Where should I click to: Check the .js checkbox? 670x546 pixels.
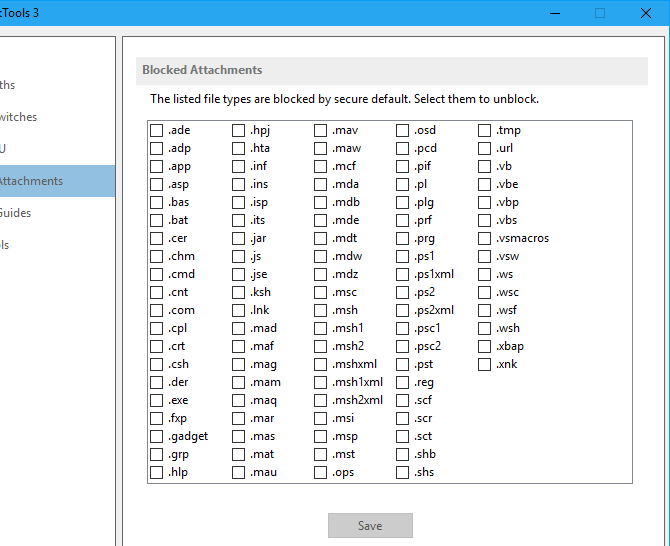pos(238,256)
